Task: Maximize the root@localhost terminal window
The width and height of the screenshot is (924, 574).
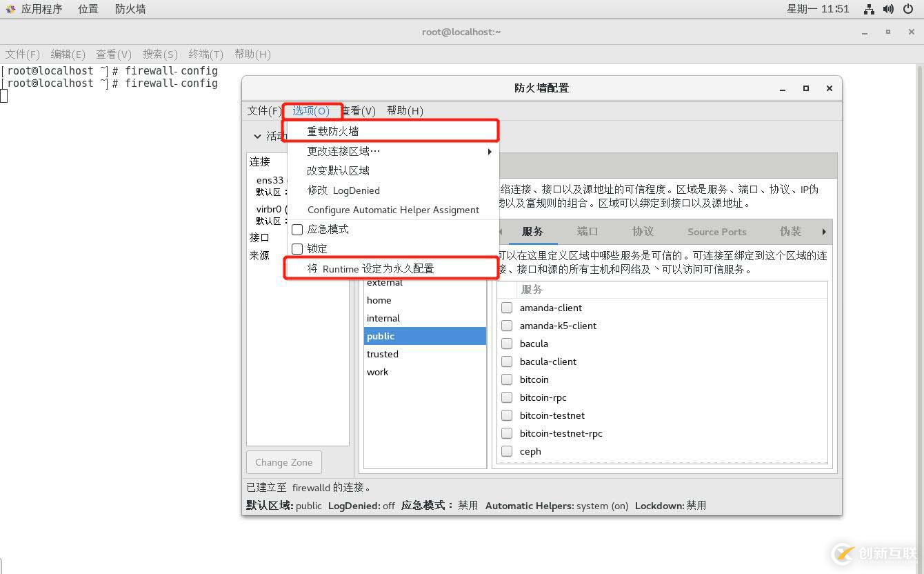Action: tap(887, 32)
